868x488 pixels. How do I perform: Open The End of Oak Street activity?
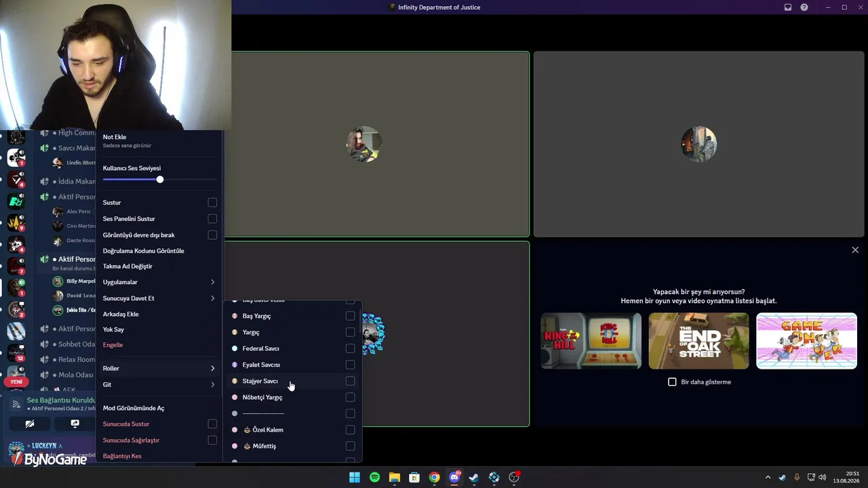click(x=698, y=341)
